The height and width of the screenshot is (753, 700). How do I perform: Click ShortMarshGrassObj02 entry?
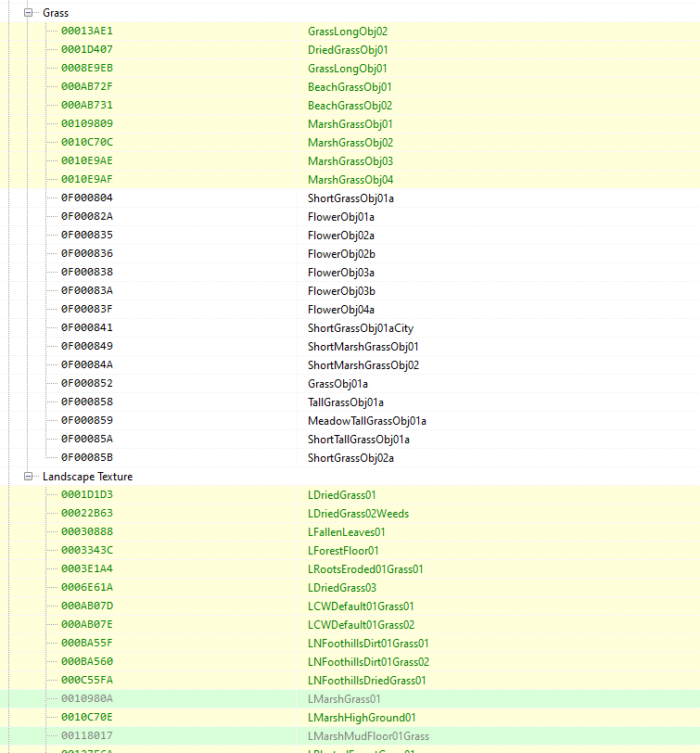(363, 365)
